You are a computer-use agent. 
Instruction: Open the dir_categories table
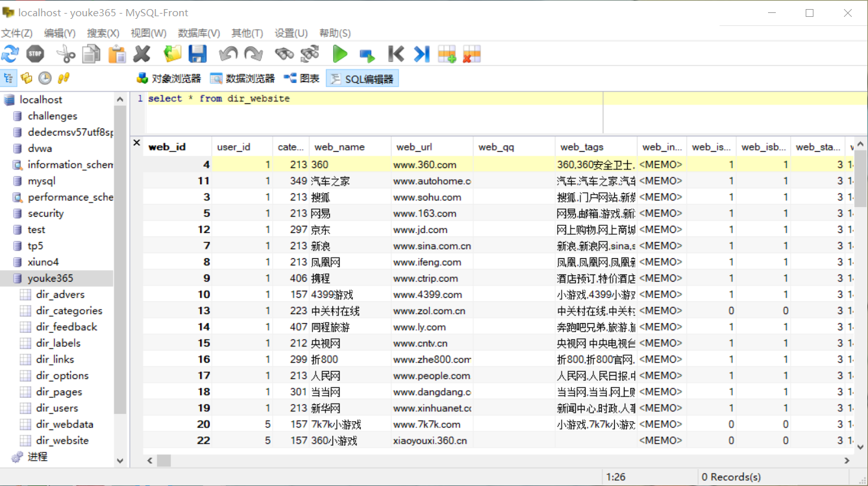[x=69, y=311]
